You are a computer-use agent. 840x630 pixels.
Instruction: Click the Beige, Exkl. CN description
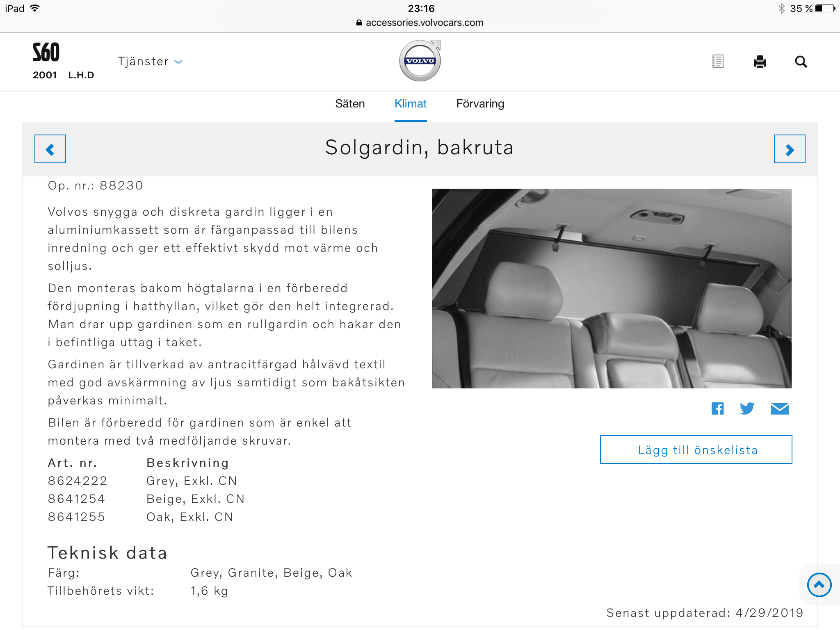pos(196,499)
